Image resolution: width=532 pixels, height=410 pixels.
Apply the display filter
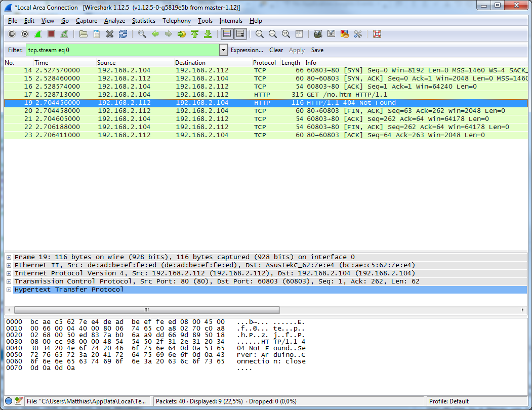coord(297,50)
